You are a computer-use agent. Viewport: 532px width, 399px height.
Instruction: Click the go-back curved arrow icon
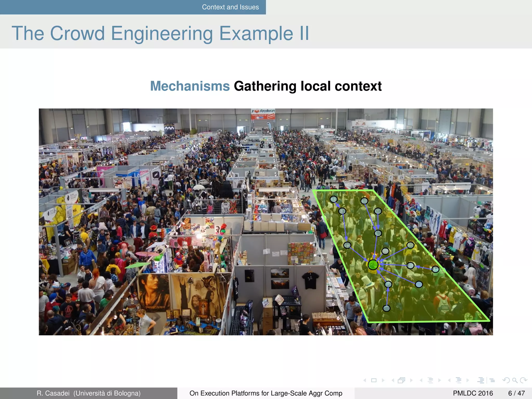pyautogui.click(x=506, y=380)
